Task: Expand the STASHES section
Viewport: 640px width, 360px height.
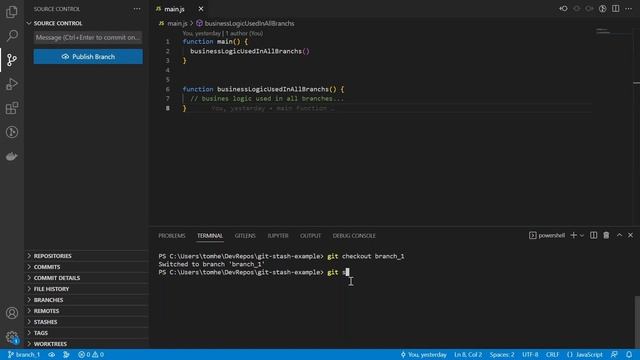Action: tap(87, 322)
